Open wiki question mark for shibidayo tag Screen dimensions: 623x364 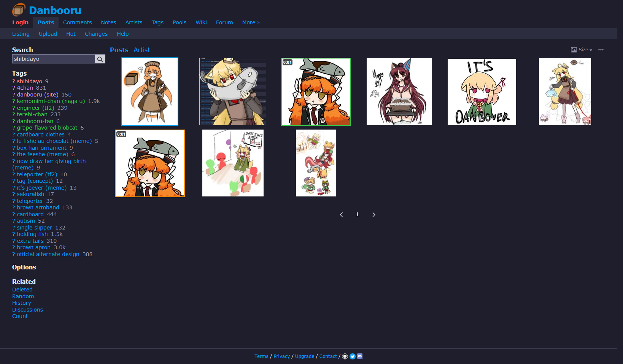pyautogui.click(x=14, y=81)
